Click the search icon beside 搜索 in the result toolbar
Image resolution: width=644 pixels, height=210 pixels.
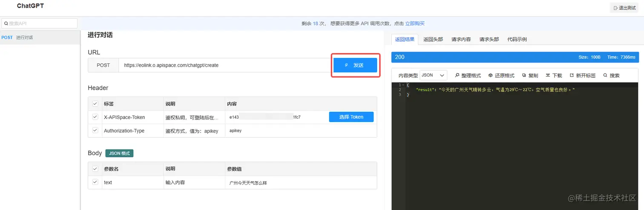605,75
